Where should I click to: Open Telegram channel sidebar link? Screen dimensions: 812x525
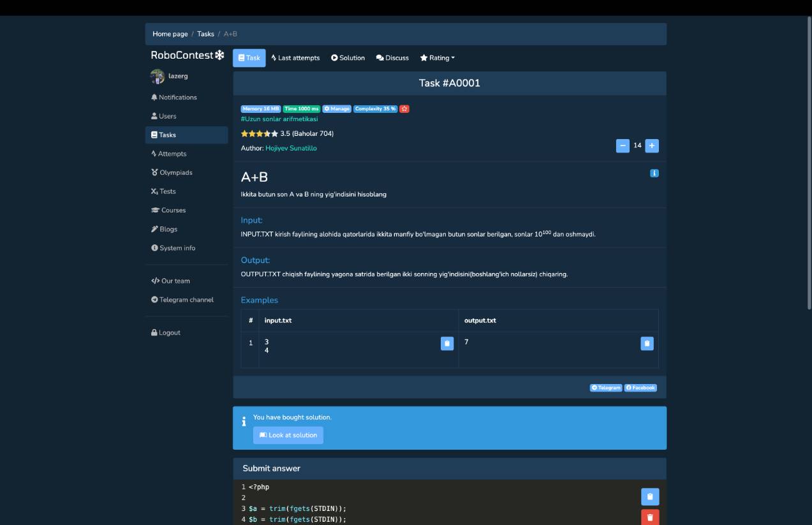(x=182, y=300)
